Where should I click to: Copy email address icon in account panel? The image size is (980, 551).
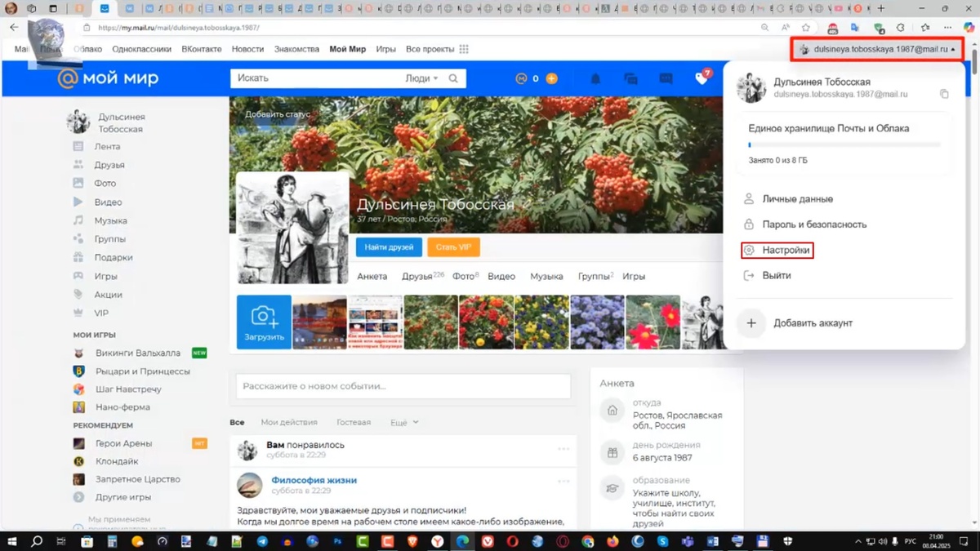[944, 95]
